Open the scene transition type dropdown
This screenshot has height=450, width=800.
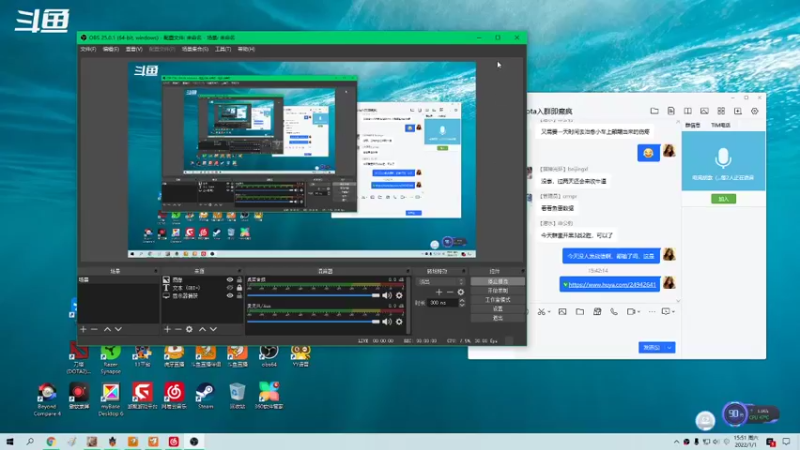point(441,282)
